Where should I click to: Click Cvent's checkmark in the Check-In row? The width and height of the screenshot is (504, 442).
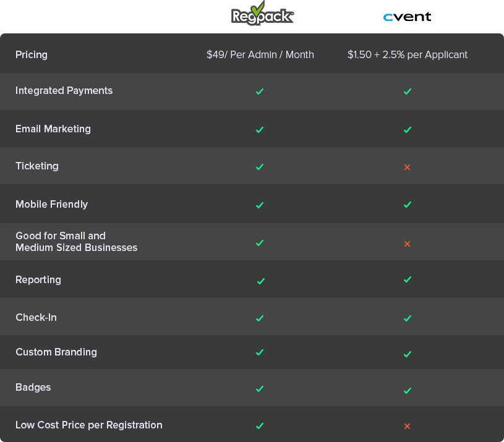coord(407,318)
